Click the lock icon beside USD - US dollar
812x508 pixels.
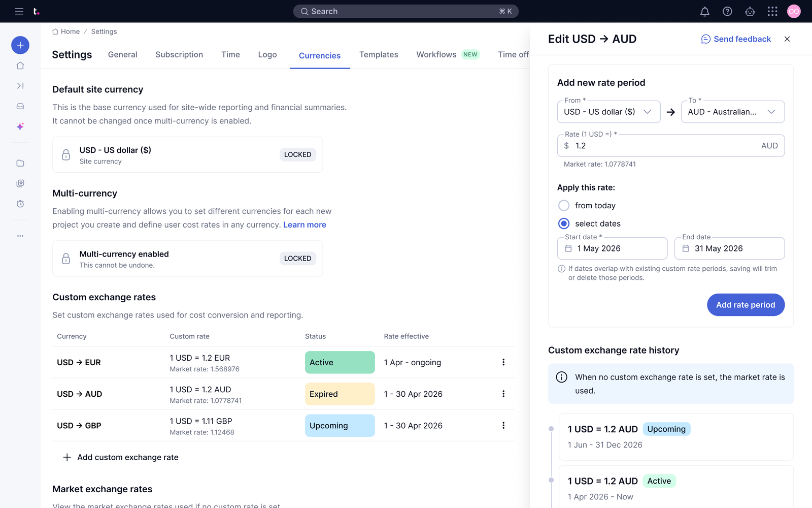(66, 154)
